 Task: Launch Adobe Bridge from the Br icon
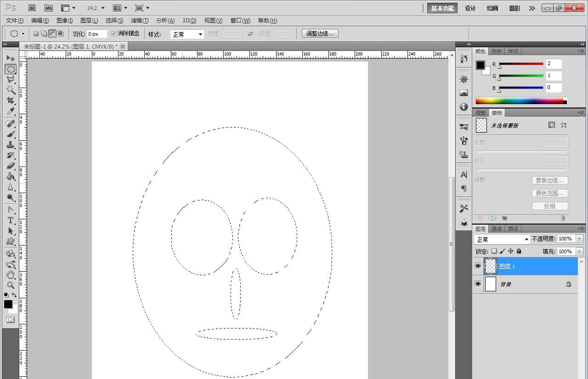point(32,8)
